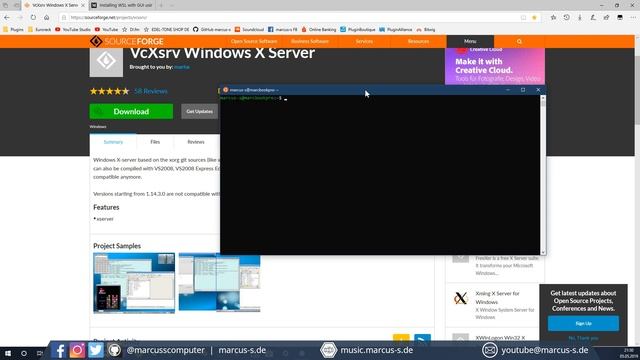This screenshot has height=360, width=640.
Task: Open the first project sample screenshot
Action: click(134, 283)
